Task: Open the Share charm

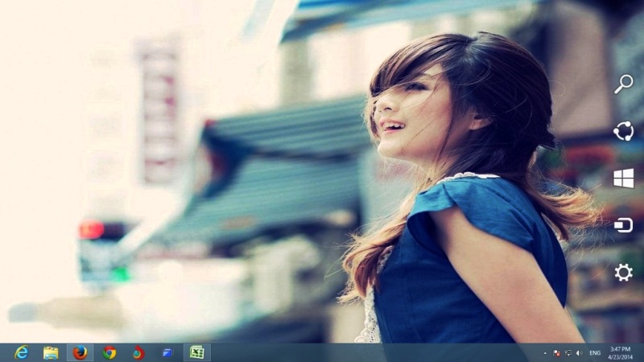Action: tap(623, 131)
